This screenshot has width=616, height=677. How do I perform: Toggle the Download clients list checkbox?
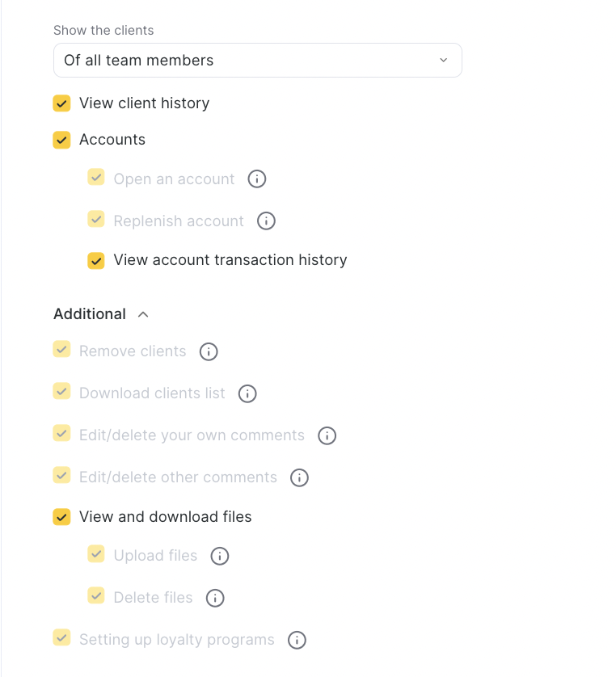(62, 391)
